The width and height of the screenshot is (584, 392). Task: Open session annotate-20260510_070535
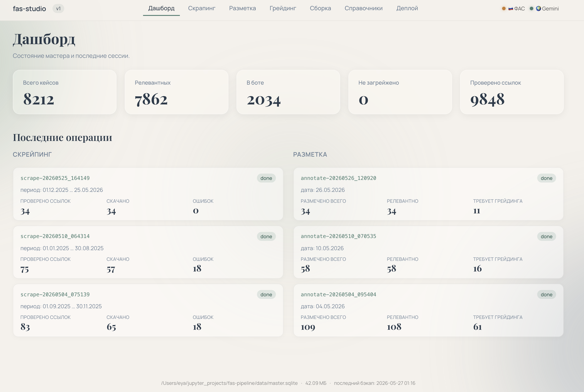(x=338, y=236)
